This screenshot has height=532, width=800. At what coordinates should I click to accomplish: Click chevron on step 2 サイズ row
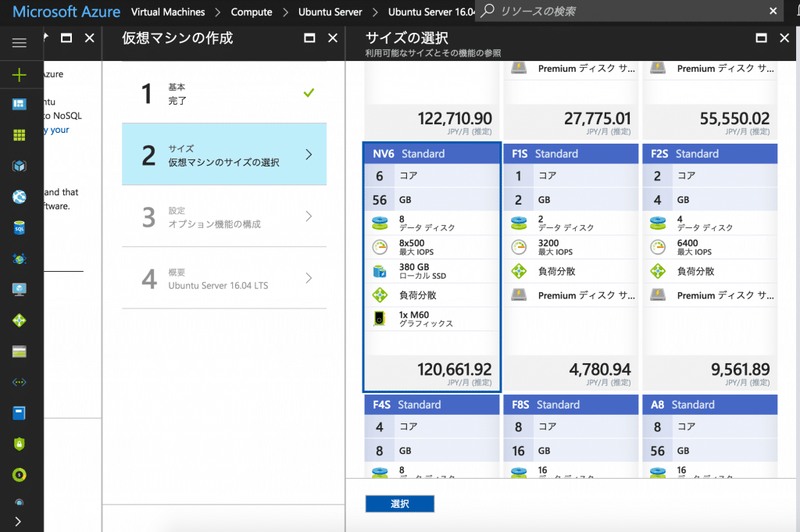(309, 155)
